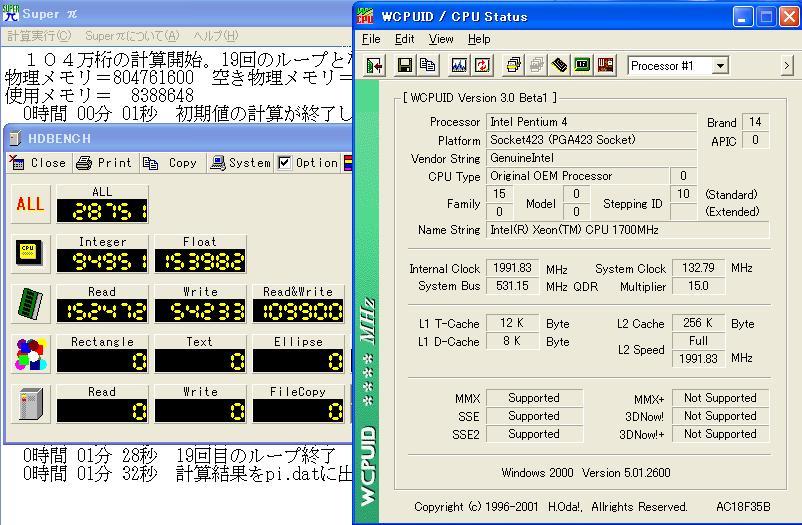Image resolution: width=802 pixels, height=525 pixels.
Task: Run the CPU chip benchmark icon in HDBENCH
Action: [31, 254]
